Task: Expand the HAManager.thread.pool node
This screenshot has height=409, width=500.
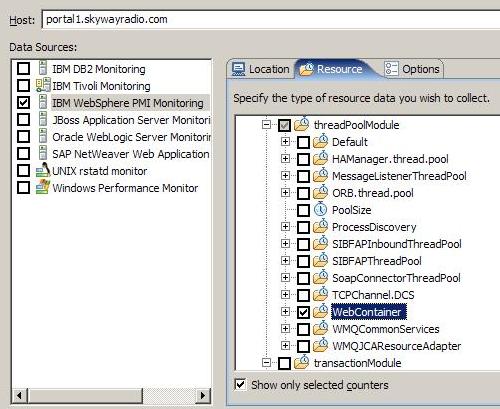Action: (285, 159)
